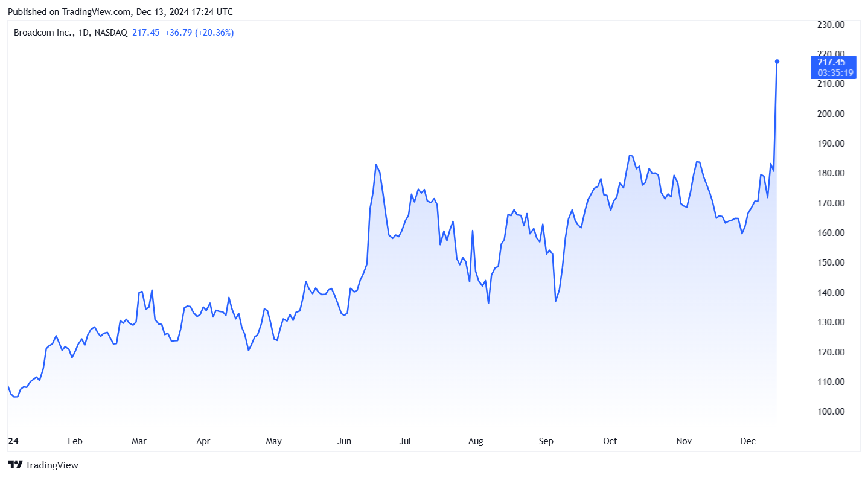Click the published on TradingView.com header
868x478 pixels.
pyautogui.click(x=120, y=12)
